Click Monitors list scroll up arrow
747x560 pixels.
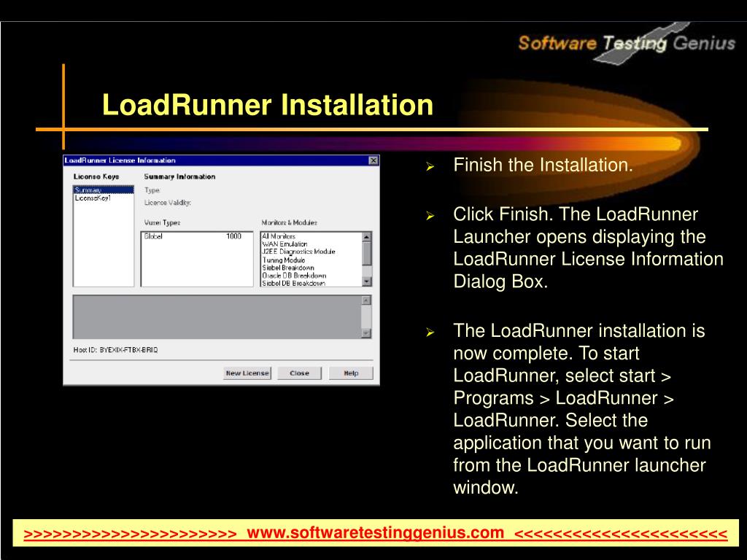point(366,237)
